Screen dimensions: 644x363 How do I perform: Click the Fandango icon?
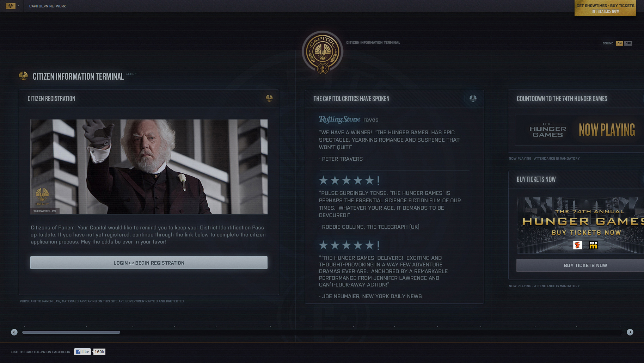click(x=578, y=245)
